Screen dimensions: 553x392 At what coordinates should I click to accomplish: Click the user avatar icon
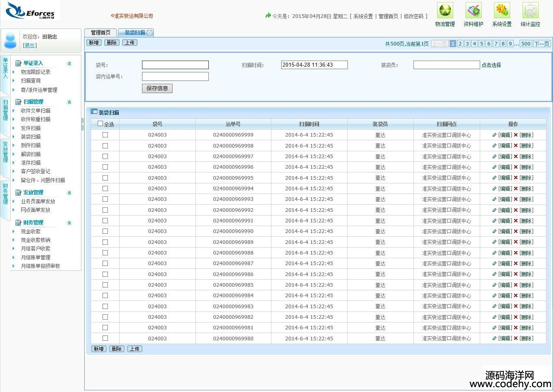[x=10, y=41]
